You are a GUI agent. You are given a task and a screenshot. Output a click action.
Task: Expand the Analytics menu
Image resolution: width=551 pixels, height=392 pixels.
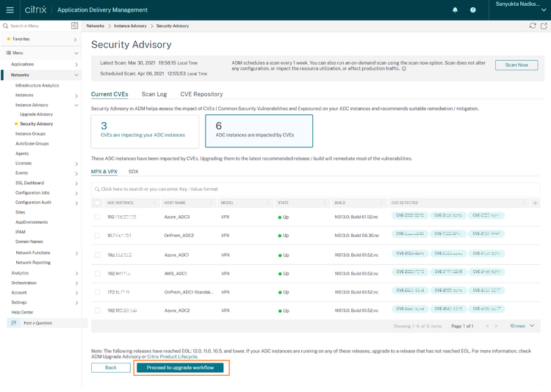tap(76, 274)
